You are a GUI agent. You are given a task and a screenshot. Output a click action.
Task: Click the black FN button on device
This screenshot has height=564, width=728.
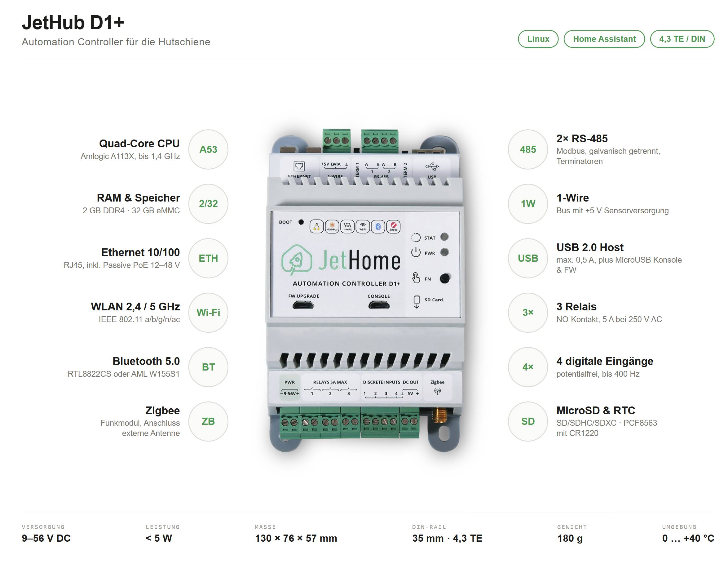tap(445, 278)
